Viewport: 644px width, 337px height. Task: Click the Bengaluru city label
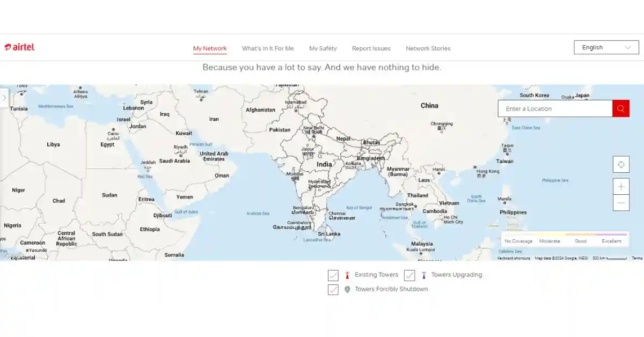pos(302,208)
